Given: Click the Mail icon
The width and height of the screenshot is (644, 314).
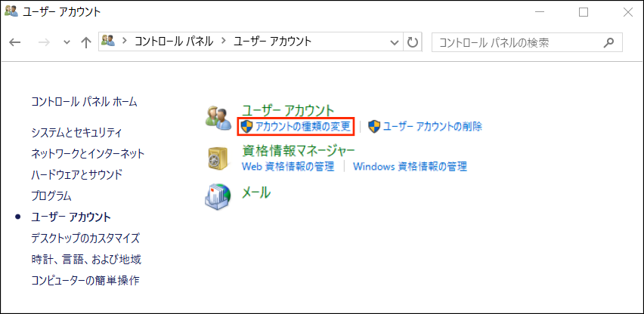Looking at the screenshot, I should point(218,197).
